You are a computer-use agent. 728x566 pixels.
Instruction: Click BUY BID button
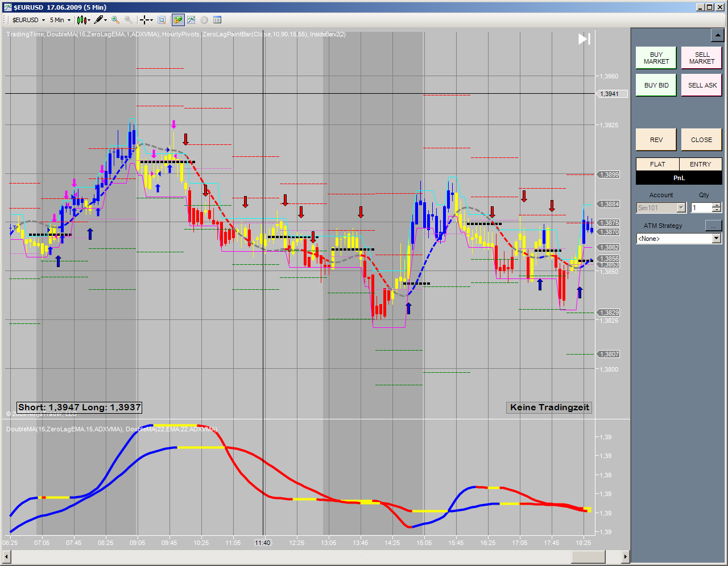click(656, 85)
